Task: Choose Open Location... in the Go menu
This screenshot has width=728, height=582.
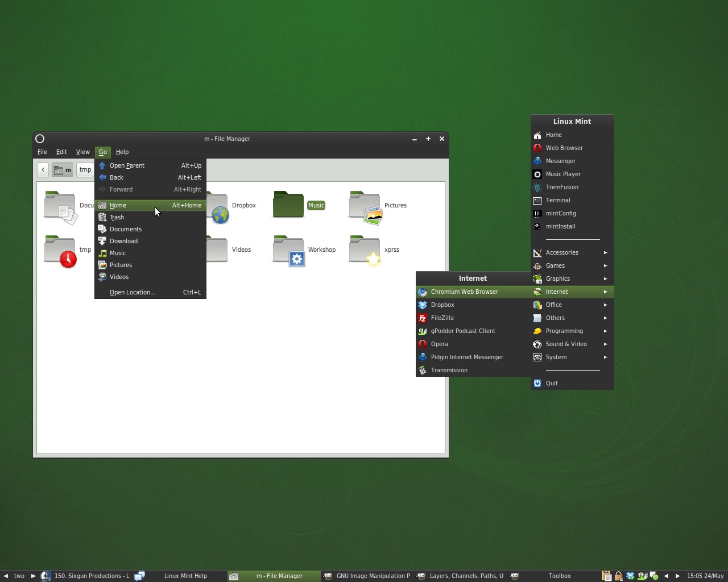Action: 150,292
